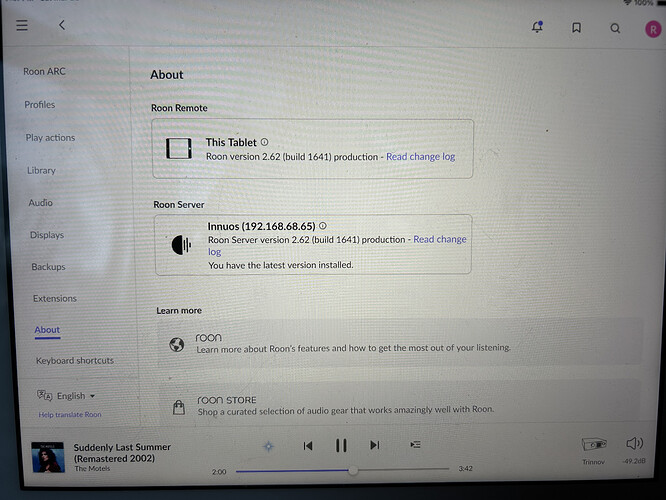Click the tablet device icon
666x500 pixels.
(179, 148)
